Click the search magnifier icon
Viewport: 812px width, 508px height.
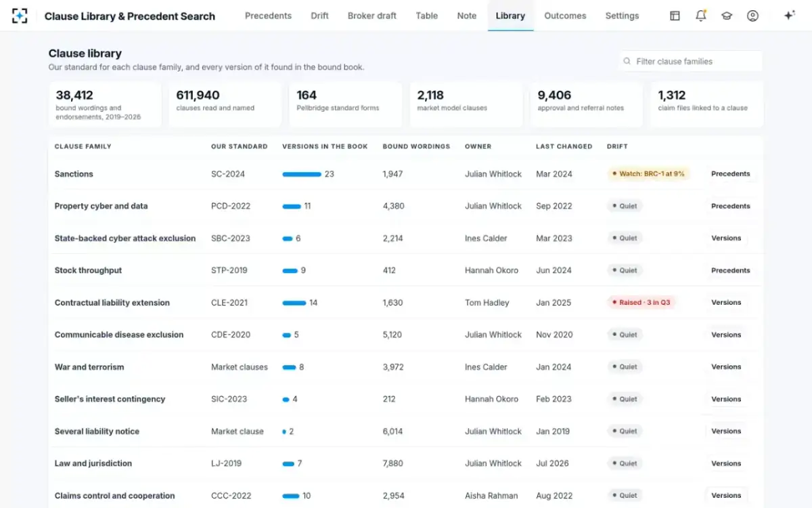click(x=627, y=61)
